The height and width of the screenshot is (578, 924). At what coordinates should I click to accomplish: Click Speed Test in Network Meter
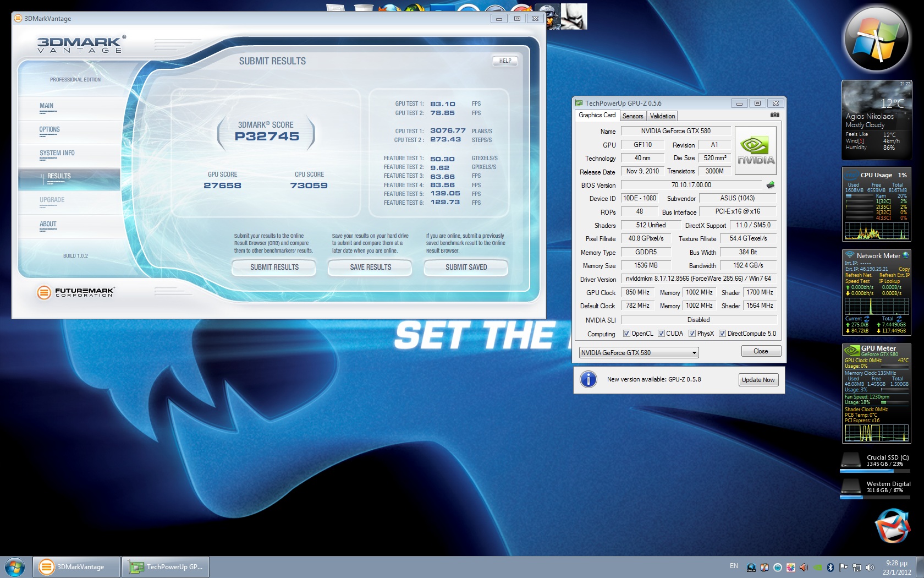pos(857,281)
